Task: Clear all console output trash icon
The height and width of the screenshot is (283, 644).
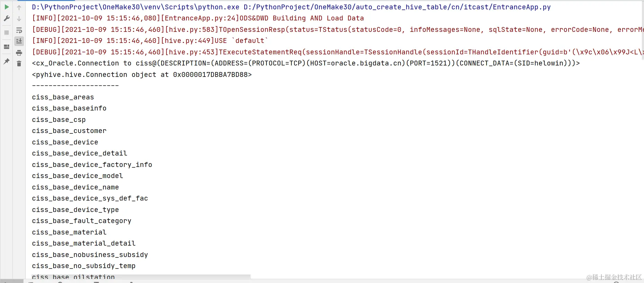Action: pyautogui.click(x=19, y=64)
